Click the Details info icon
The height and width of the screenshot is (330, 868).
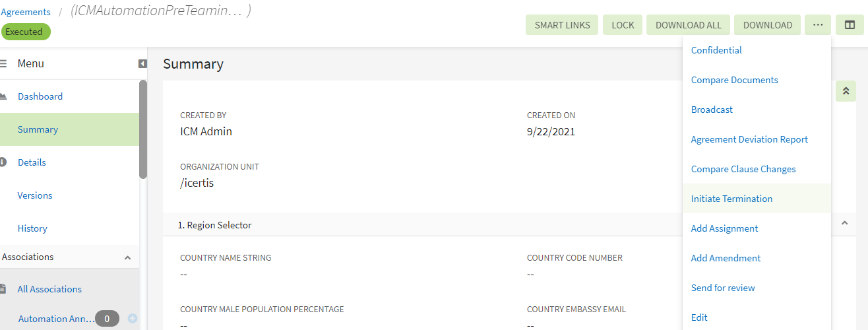[3, 162]
